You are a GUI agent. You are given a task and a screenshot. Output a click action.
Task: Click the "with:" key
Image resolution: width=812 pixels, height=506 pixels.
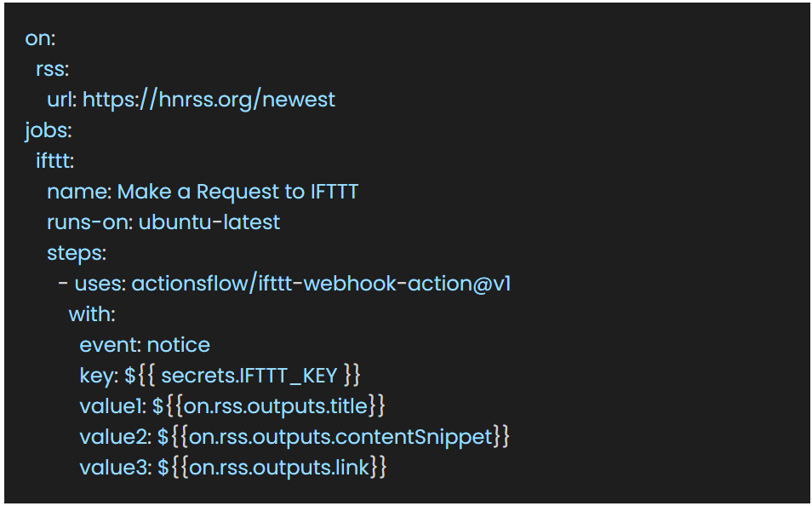coord(91,314)
